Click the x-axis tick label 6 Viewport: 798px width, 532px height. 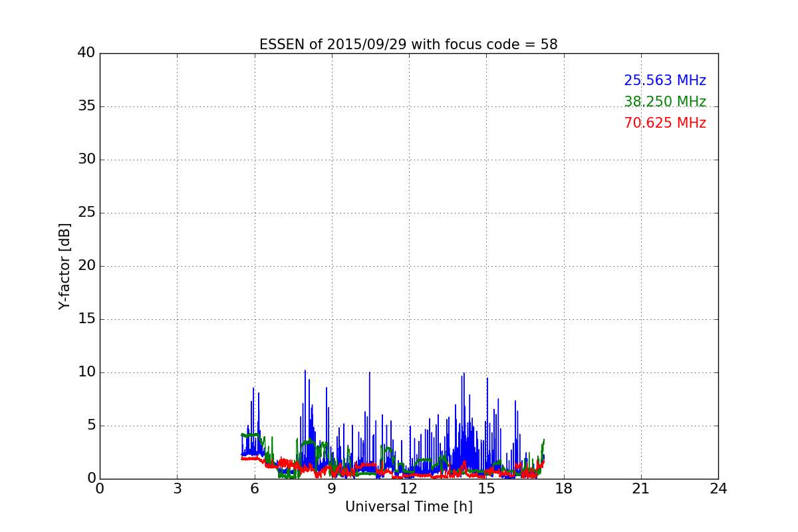tap(254, 489)
